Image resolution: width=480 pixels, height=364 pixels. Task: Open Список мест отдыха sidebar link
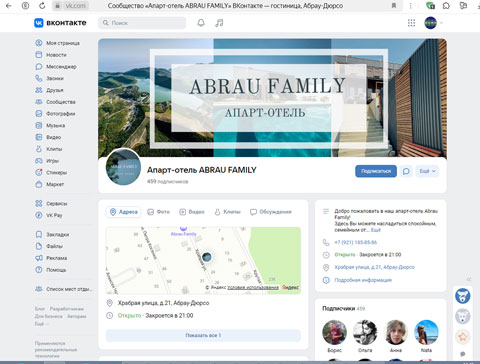(x=64, y=289)
